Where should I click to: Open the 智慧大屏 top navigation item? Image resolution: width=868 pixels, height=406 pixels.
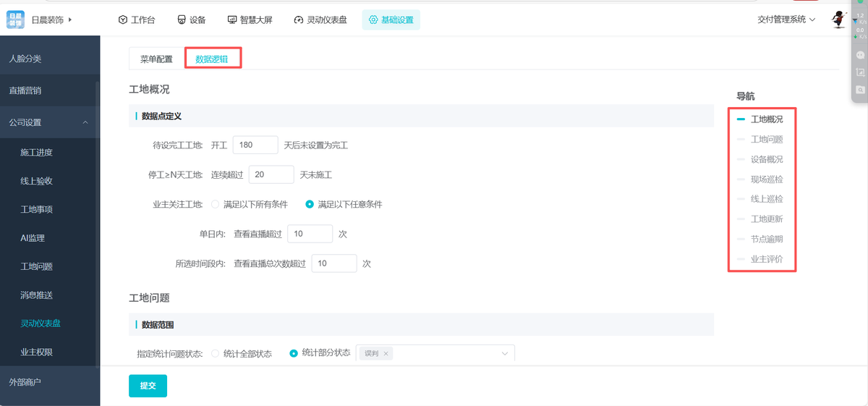point(250,20)
